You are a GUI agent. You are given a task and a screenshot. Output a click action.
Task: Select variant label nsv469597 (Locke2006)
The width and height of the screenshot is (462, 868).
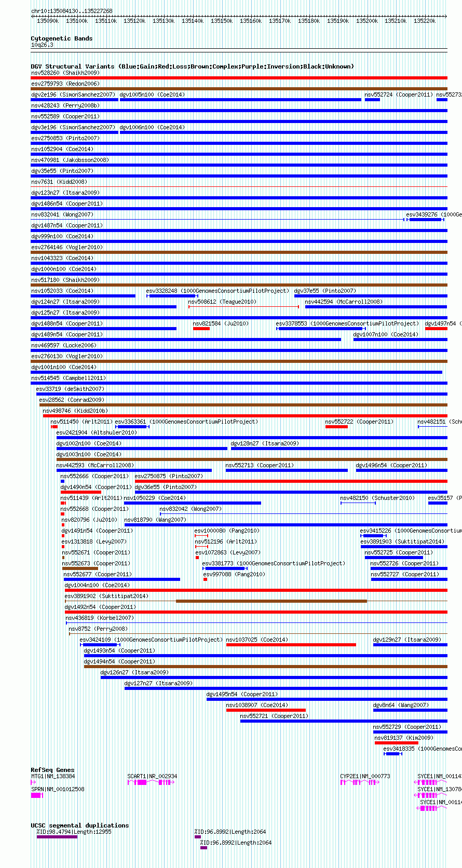point(64,345)
